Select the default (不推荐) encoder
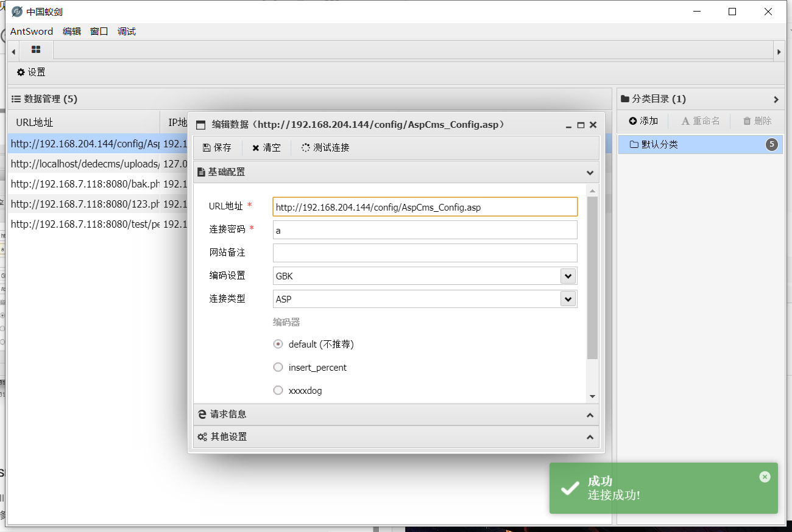 278,345
